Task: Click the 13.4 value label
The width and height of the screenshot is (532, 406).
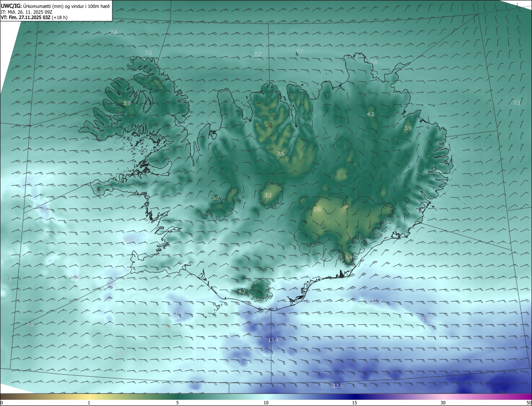Action: point(273,340)
